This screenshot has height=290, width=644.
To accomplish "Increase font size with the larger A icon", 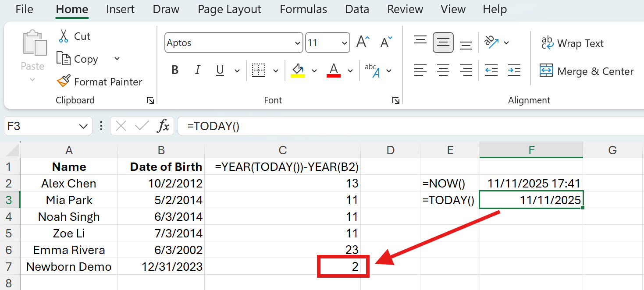I will pos(363,42).
